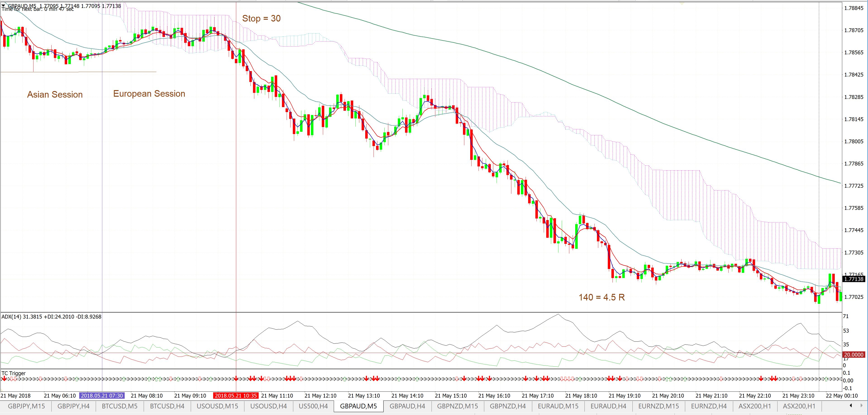868x415 pixels.
Task: Click the '21 May 18:10' time axis label
Action: tap(581, 396)
